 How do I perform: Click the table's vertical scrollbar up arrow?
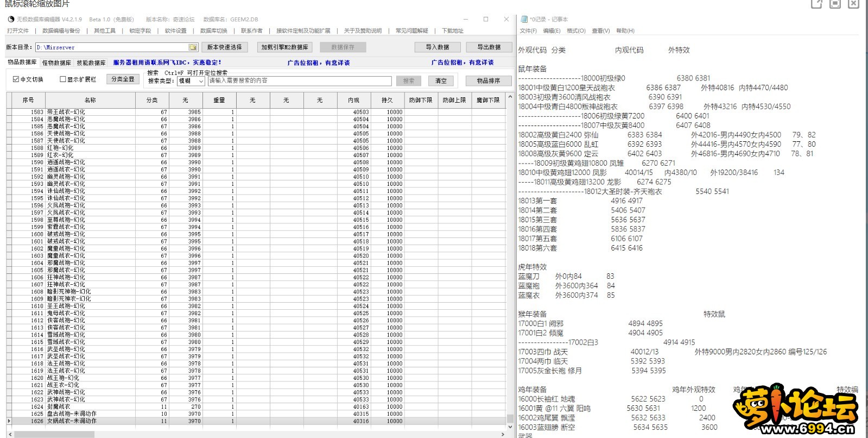(510, 97)
